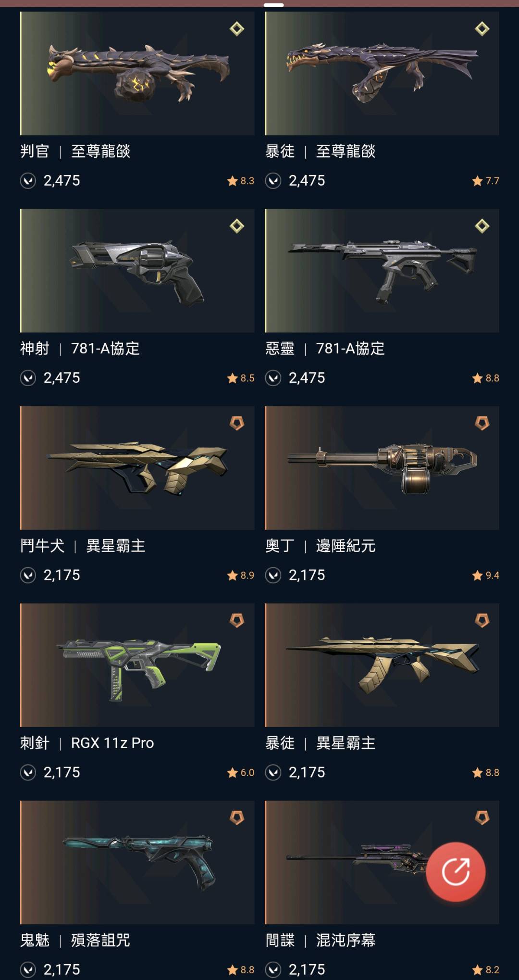Select the 神射 | 781-A協定 title
This screenshot has height=980, width=519.
click(80, 348)
